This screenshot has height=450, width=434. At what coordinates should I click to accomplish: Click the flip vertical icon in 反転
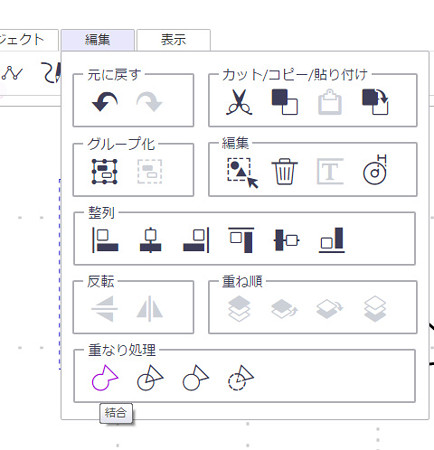(105, 309)
